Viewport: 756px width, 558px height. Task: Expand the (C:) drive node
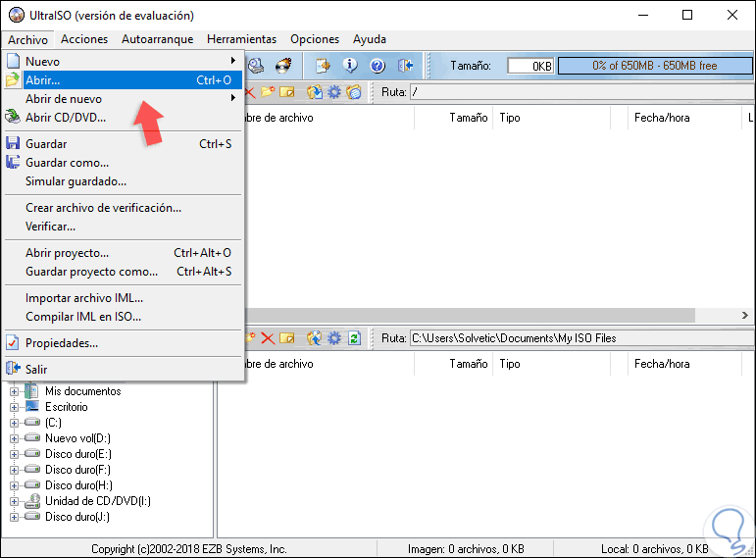(x=14, y=423)
